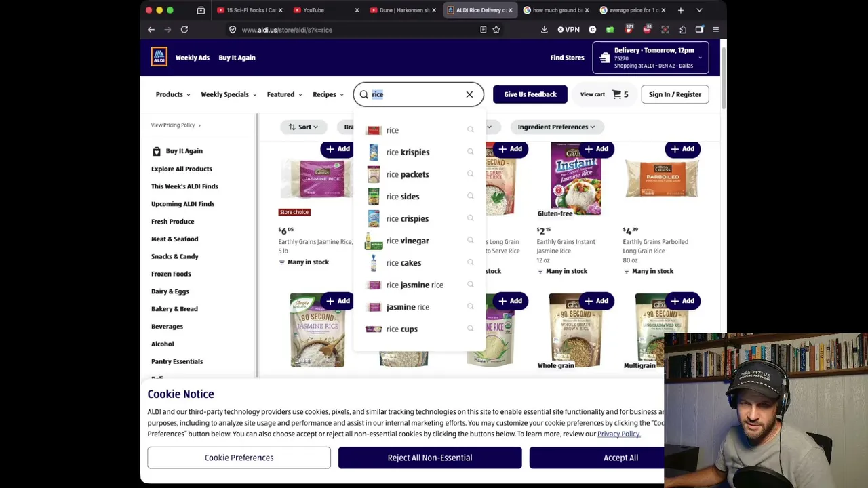Open Upcoming ALDI Finds in sidebar
Viewport: 868px width, 488px height.
click(183, 204)
